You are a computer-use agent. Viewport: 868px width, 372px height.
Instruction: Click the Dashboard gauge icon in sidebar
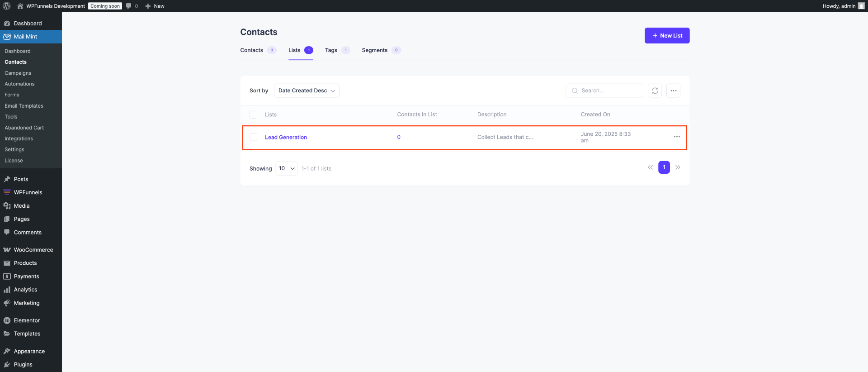(7, 24)
